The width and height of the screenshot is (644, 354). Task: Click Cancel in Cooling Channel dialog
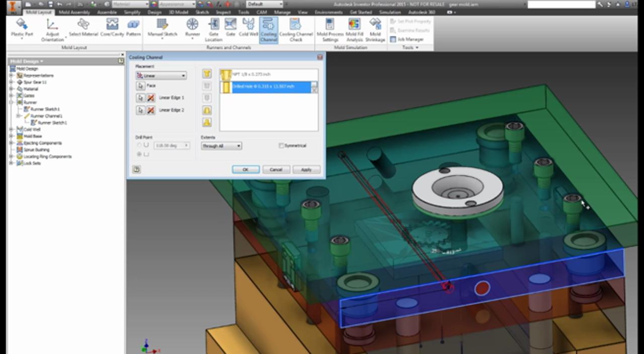276,169
